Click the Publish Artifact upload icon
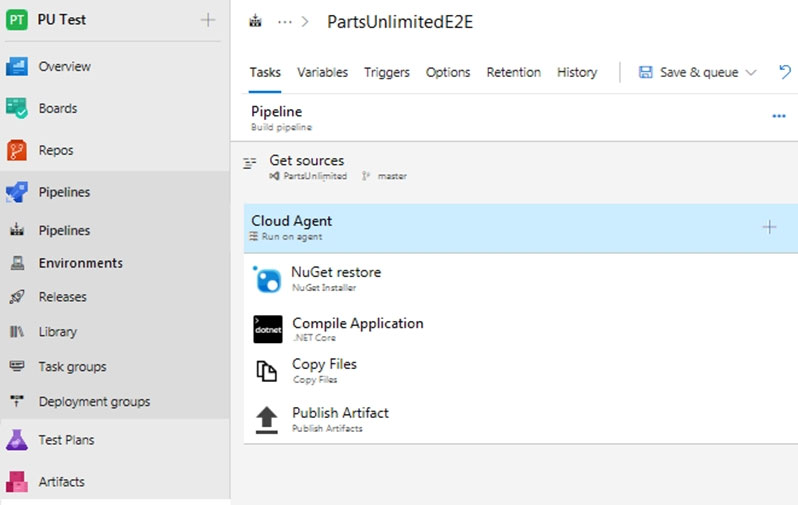 [267, 420]
